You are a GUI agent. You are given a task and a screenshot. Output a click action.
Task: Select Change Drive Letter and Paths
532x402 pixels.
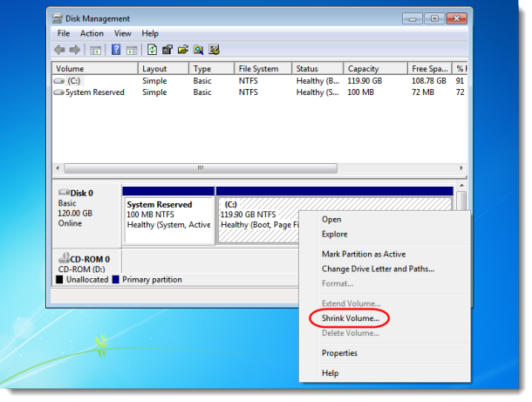[x=385, y=269]
